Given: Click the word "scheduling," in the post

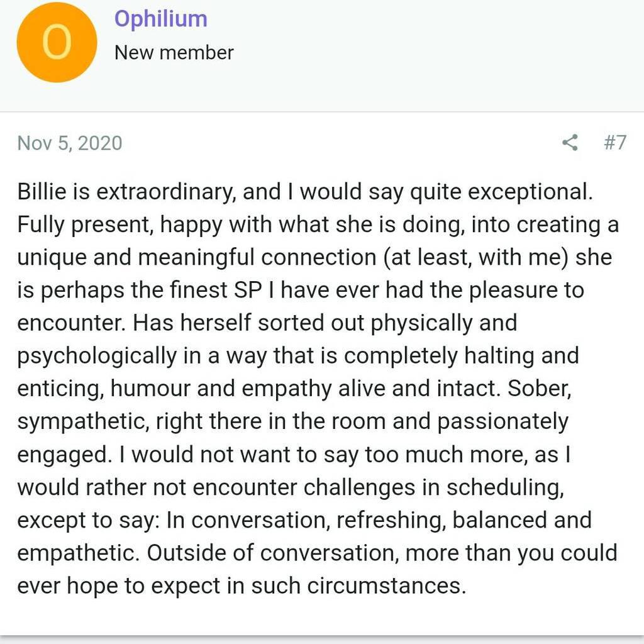Looking at the screenshot, I should coord(505,488).
